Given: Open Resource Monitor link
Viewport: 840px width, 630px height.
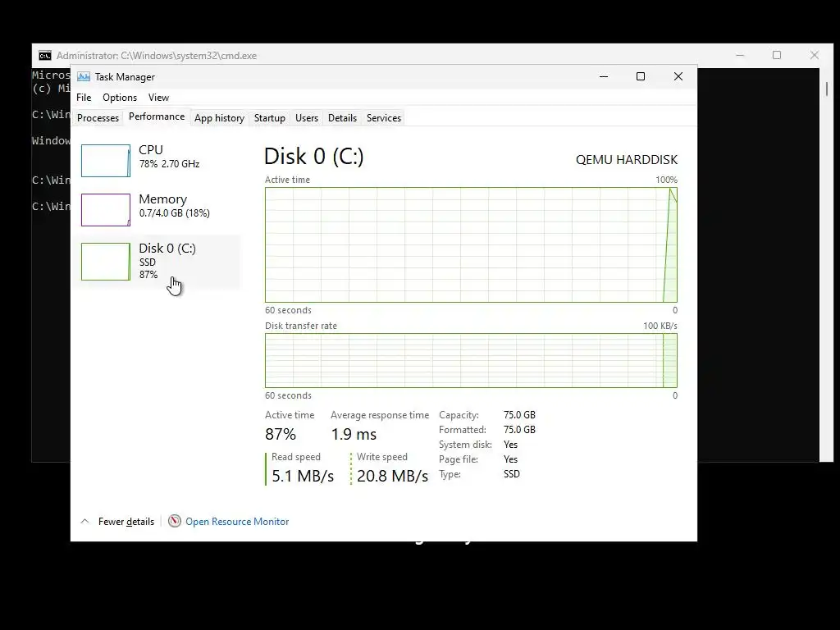Looking at the screenshot, I should click(x=237, y=522).
